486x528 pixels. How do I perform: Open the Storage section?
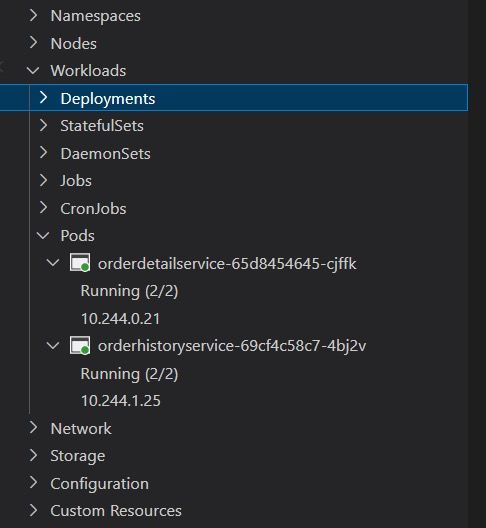77,456
